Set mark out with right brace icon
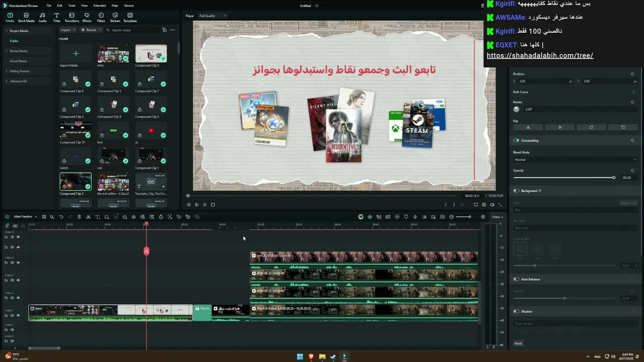Screen dimensions: 644x362 (x=454, y=205)
